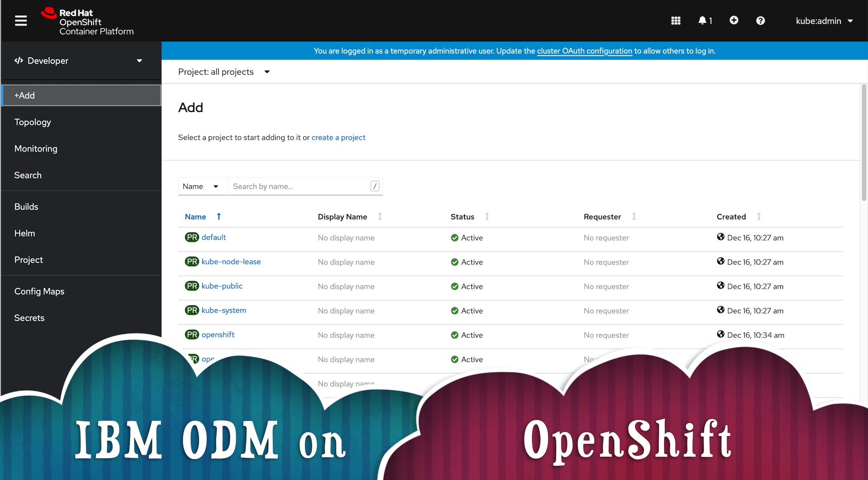Click 'No requester' in kube-system row
The height and width of the screenshot is (480, 868).
coord(606,310)
